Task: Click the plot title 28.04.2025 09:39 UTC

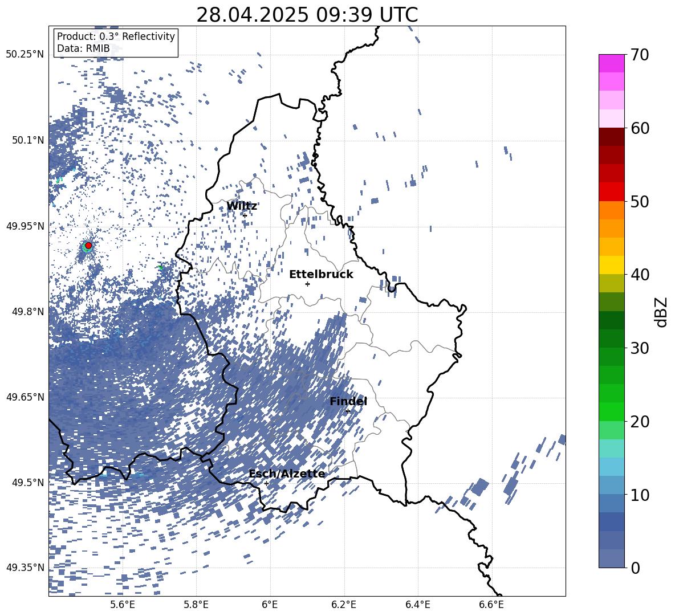Action: [307, 15]
